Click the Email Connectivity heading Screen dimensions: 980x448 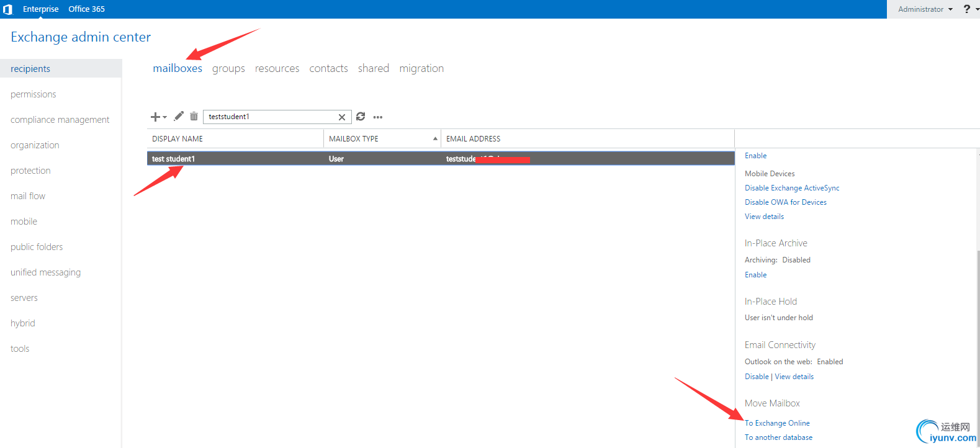click(x=780, y=345)
